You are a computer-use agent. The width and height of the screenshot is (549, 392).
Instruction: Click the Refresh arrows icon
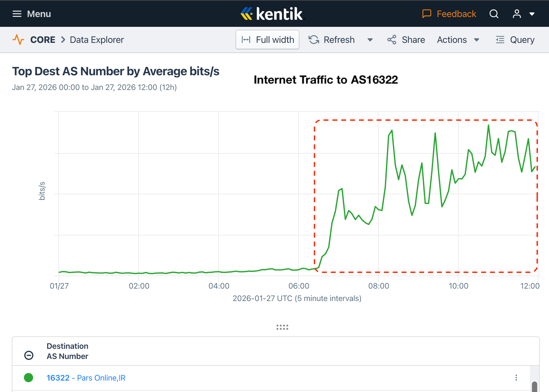314,40
